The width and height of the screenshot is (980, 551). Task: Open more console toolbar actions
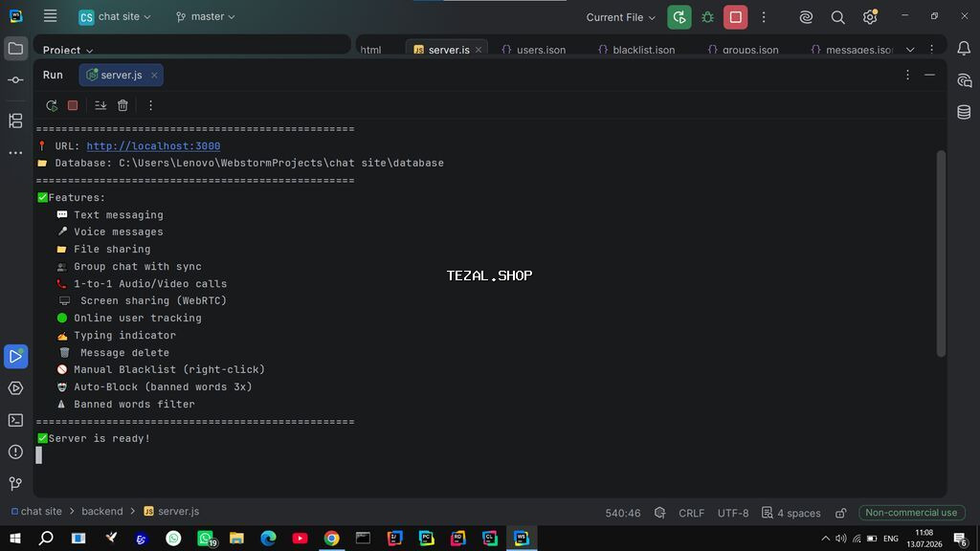pyautogui.click(x=150, y=105)
